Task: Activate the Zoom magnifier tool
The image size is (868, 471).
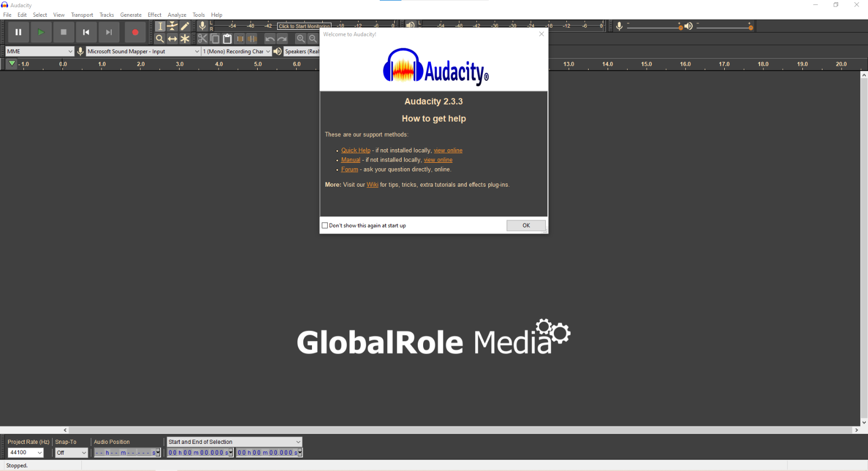Action: coord(159,39)
